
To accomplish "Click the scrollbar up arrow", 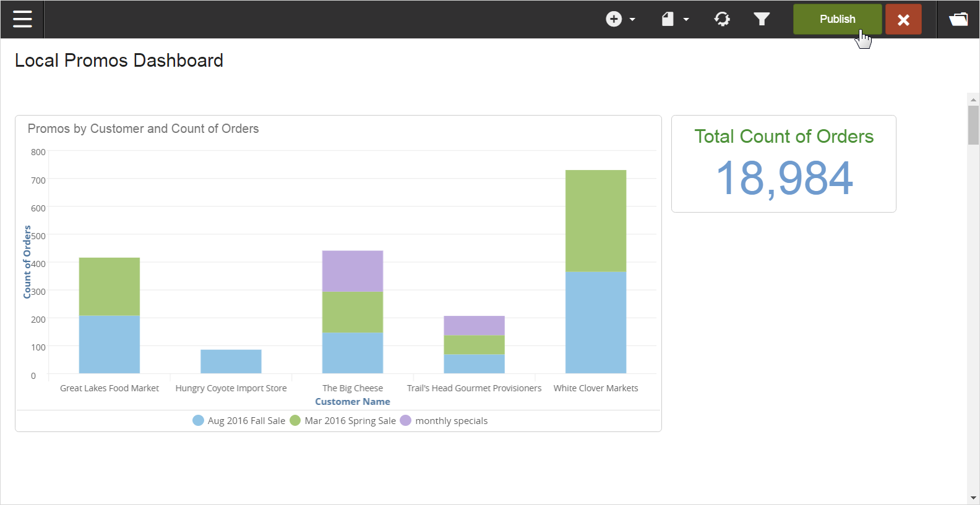I will pyautogui.click(x=973, y=100).
